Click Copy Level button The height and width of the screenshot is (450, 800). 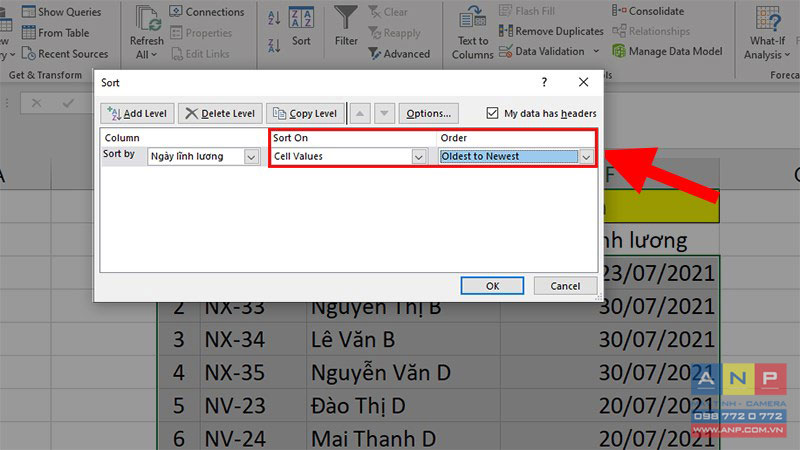tap(305, 113)
